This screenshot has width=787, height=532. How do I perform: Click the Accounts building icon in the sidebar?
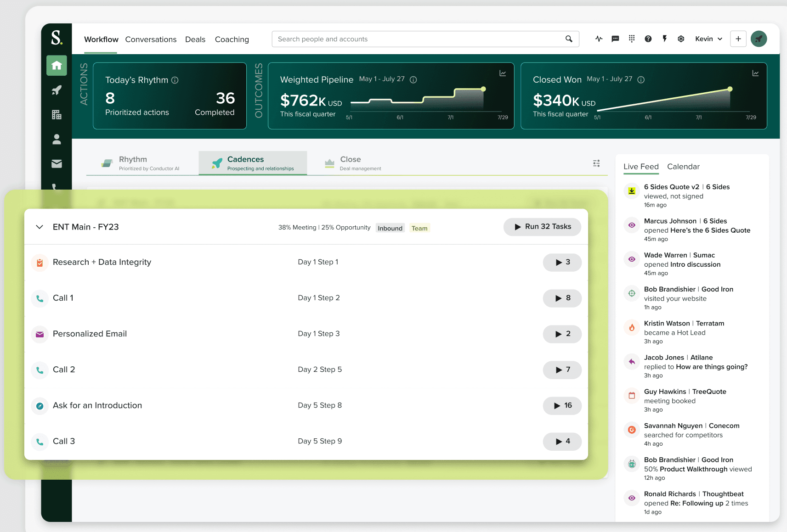(x=56, y=114)
